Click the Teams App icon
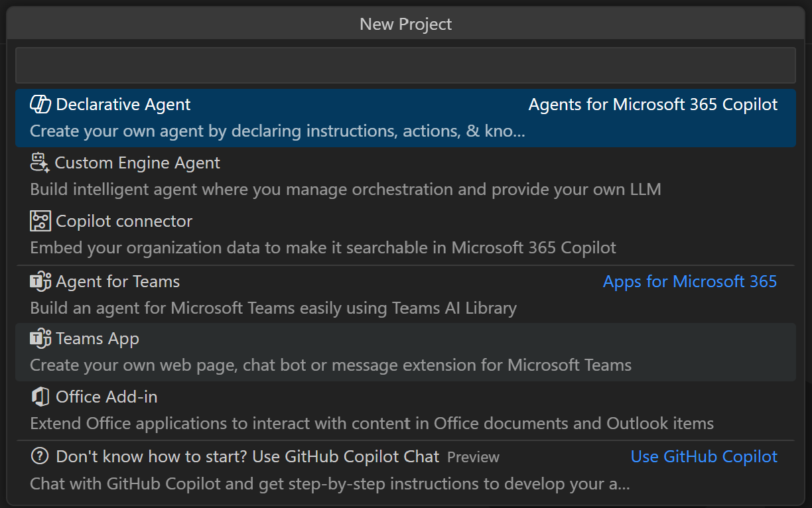The image size is (812, 508). coord(40,338)
